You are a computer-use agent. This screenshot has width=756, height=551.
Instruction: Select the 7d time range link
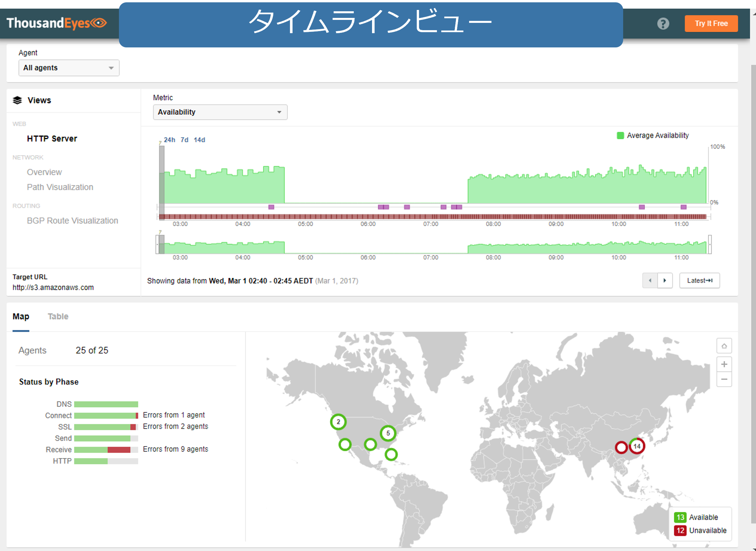click(184, 140)
